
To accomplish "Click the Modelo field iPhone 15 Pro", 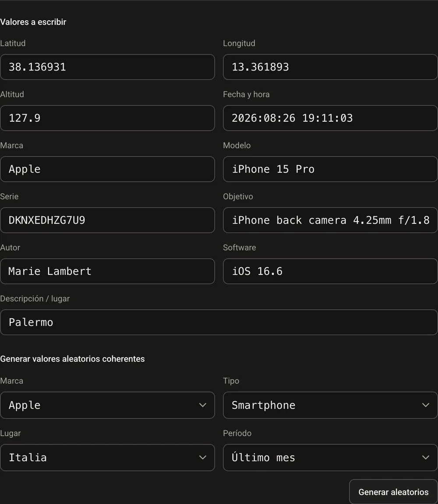I will pos(330,169).
